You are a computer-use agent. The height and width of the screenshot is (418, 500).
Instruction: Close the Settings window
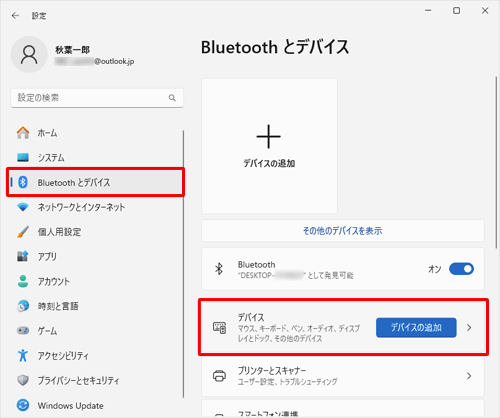[x=485, y=11]
